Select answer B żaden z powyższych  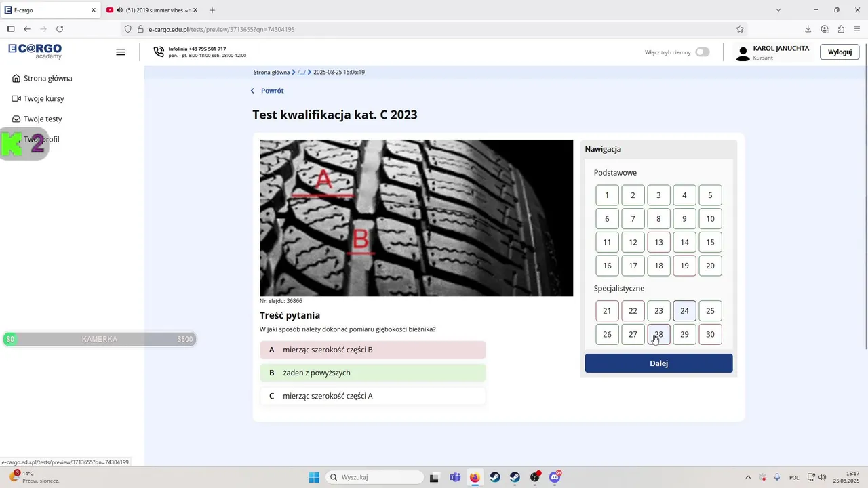point(373,373)
